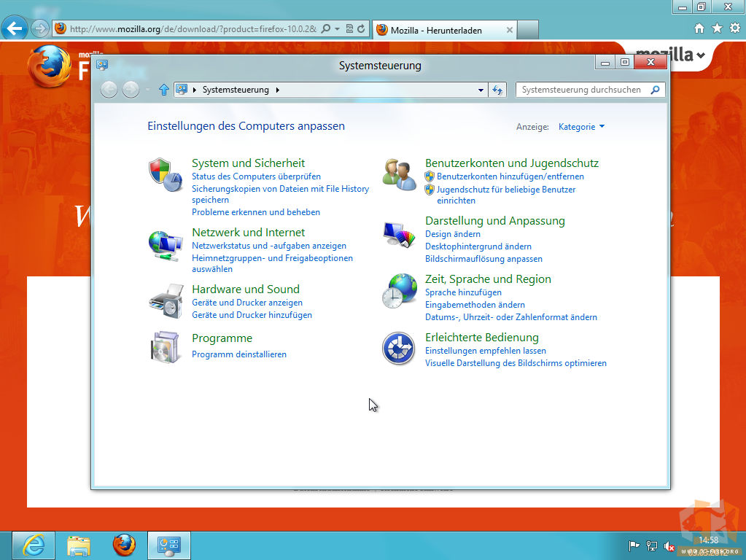Click Geräte und Drucker hinzufügen link
The image size is (746, 560).
coord(252,315)
